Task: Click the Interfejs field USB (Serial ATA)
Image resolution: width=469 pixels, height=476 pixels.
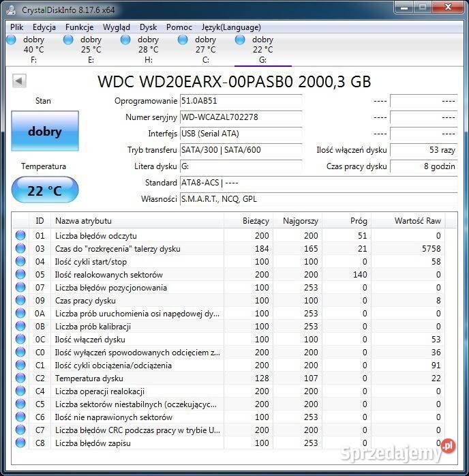Action: pos(241,134)
